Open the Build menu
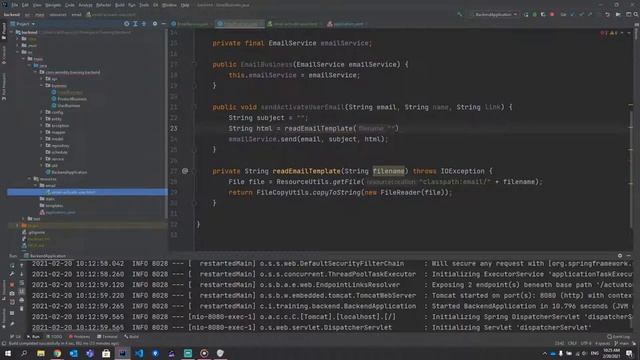 pos(120,5)
